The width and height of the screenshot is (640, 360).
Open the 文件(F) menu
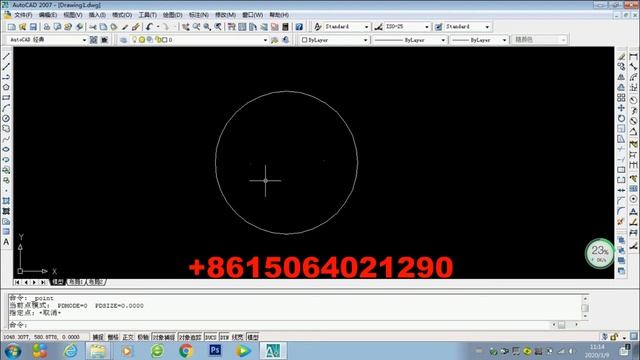click(x=23, y=15)
